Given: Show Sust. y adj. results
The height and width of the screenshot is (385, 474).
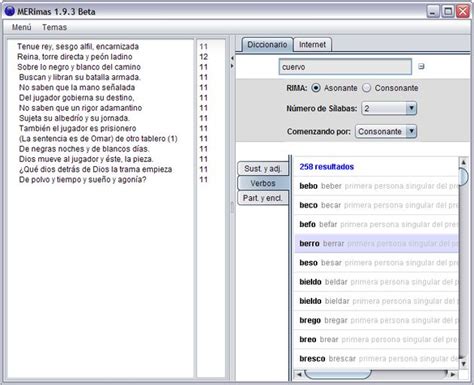Looking at the screenshot, I should 263,169.
